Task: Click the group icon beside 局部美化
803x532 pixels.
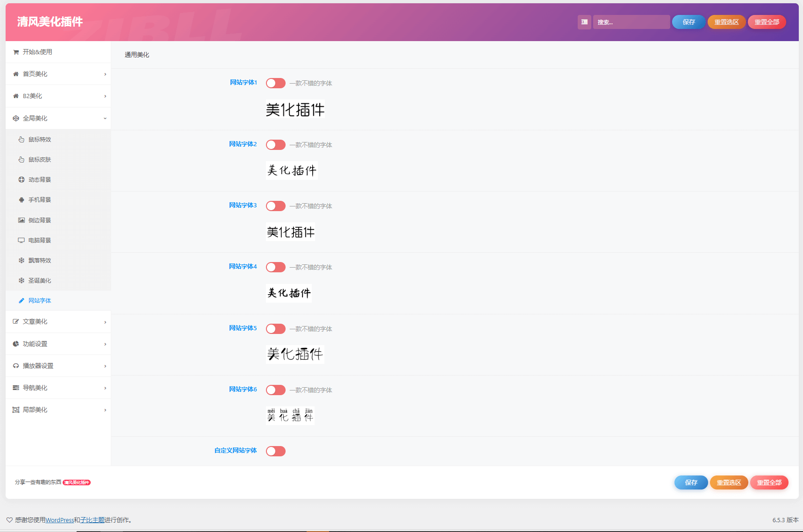Action: point(16,410)
